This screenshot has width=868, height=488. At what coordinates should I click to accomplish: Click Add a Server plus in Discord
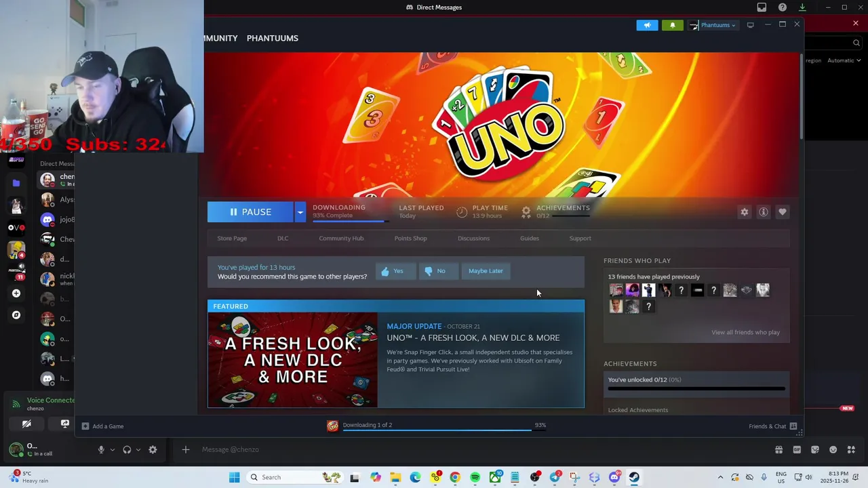tap(16, 293)
